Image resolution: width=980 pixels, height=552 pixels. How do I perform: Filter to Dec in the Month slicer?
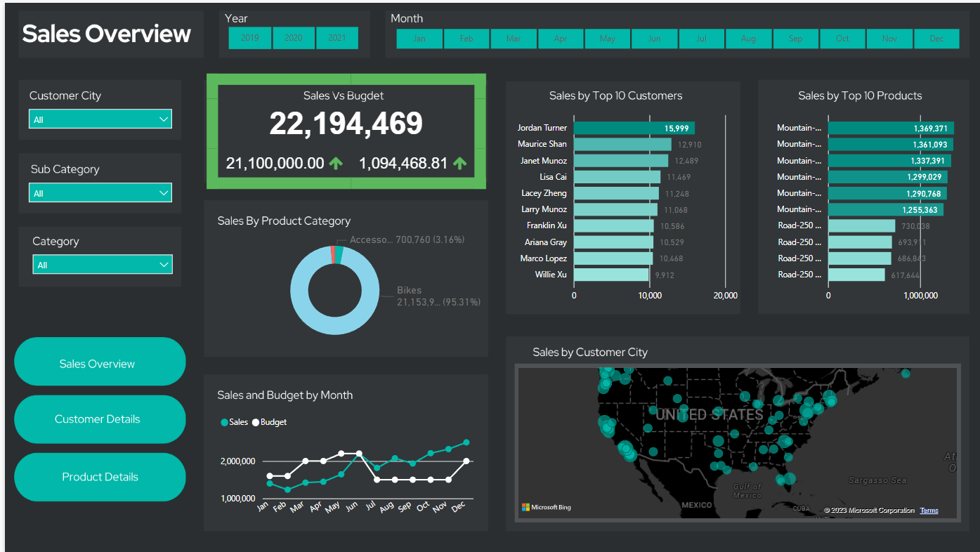tap(937, 39)
